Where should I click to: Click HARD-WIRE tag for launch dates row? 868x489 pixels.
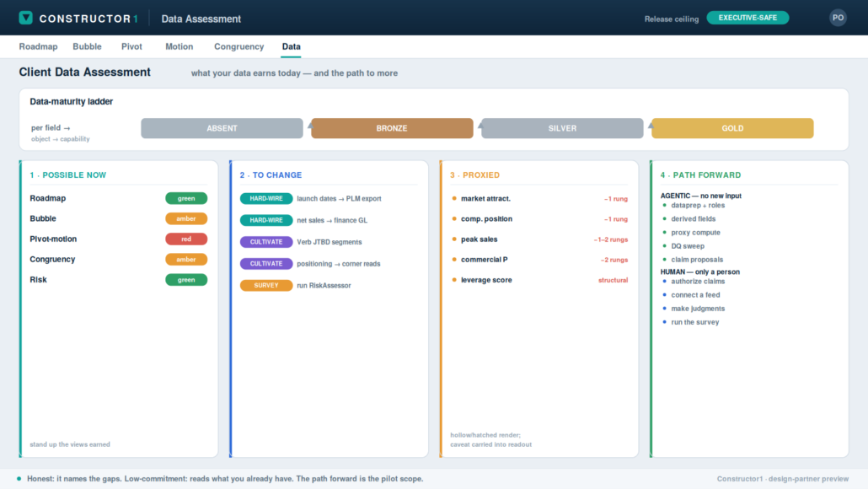[266, 198]
